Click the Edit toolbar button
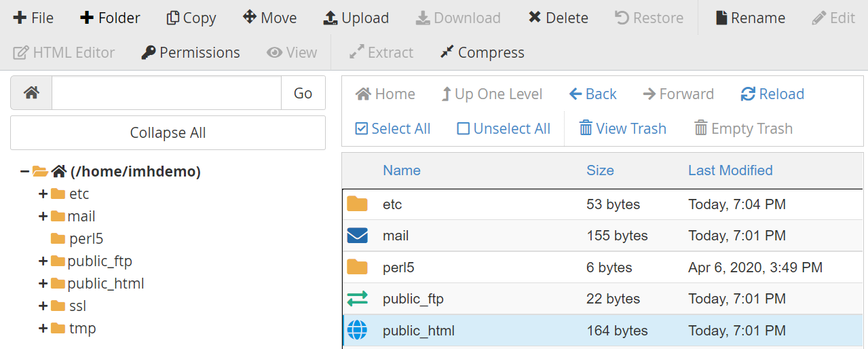This screenshot has height=349, width=868. click(834, 18)
